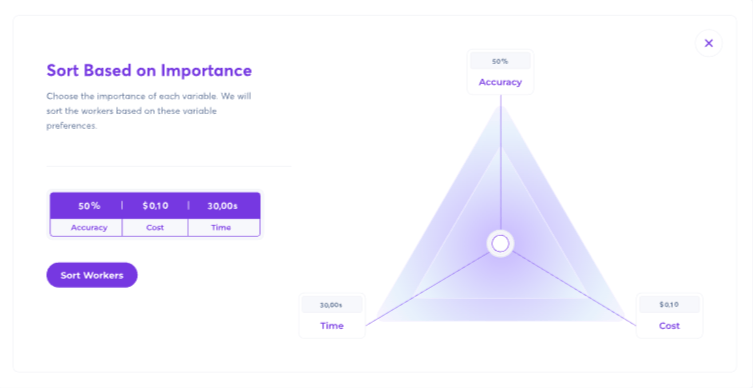The height and width of the screenshot is (388, 753).
Task: Click the 30,00s field above Time vertex
Action: click(x=331, y=305)
